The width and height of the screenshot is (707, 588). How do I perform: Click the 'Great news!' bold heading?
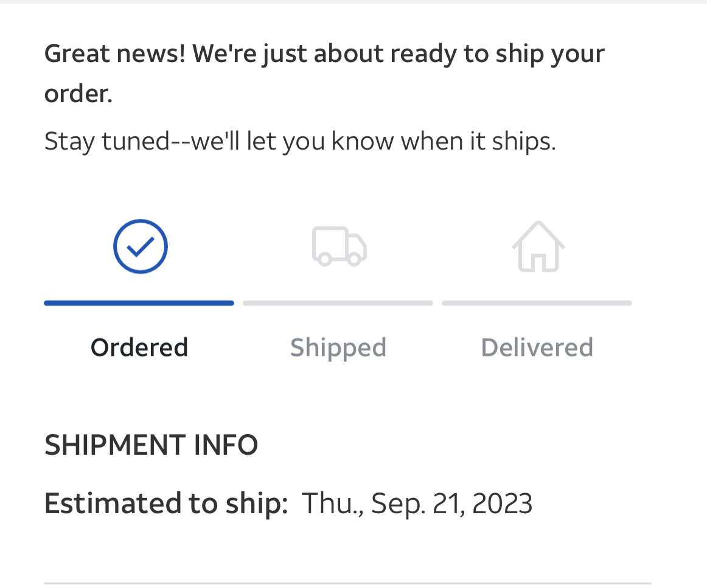click(x=116, y=54)
